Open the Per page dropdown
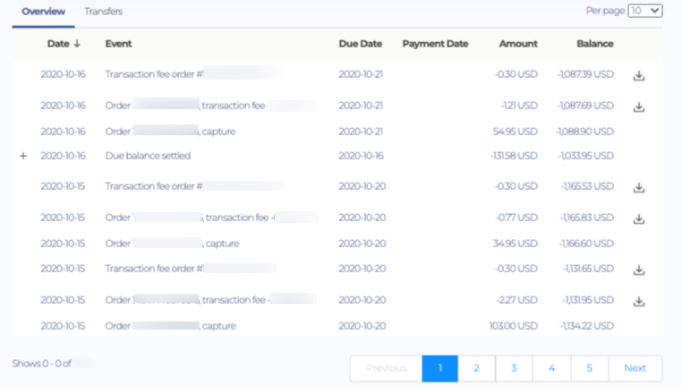Image resolution: width=681 pixels, height=389 pixels. point(645,11)
